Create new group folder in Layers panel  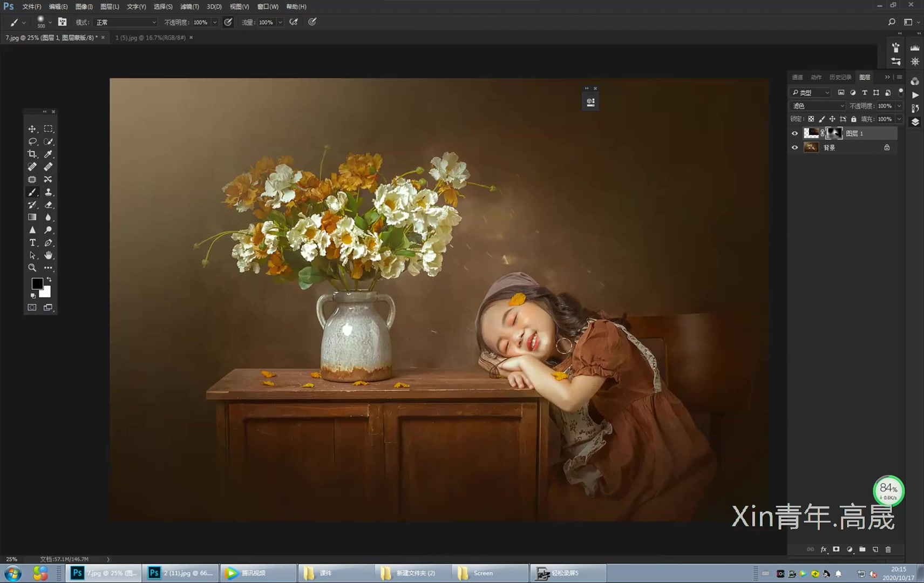[x=862, y=549]
